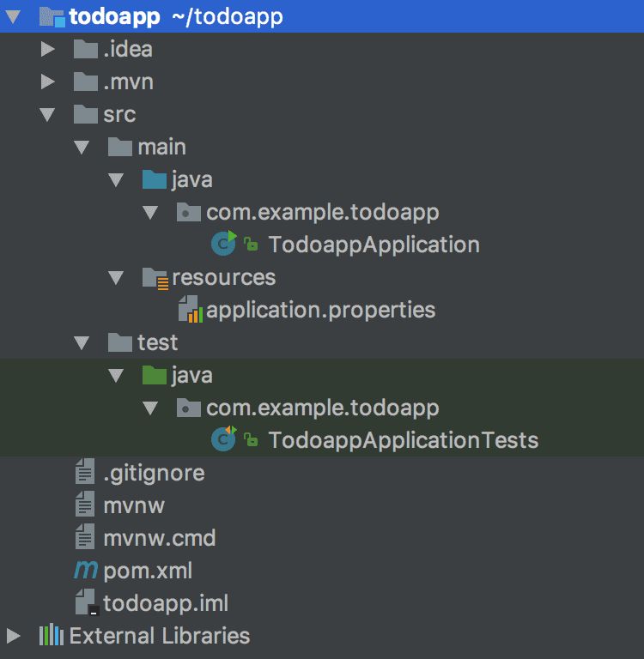Expand the .idea folder
The image size is (644, 659).
[48, 49]
